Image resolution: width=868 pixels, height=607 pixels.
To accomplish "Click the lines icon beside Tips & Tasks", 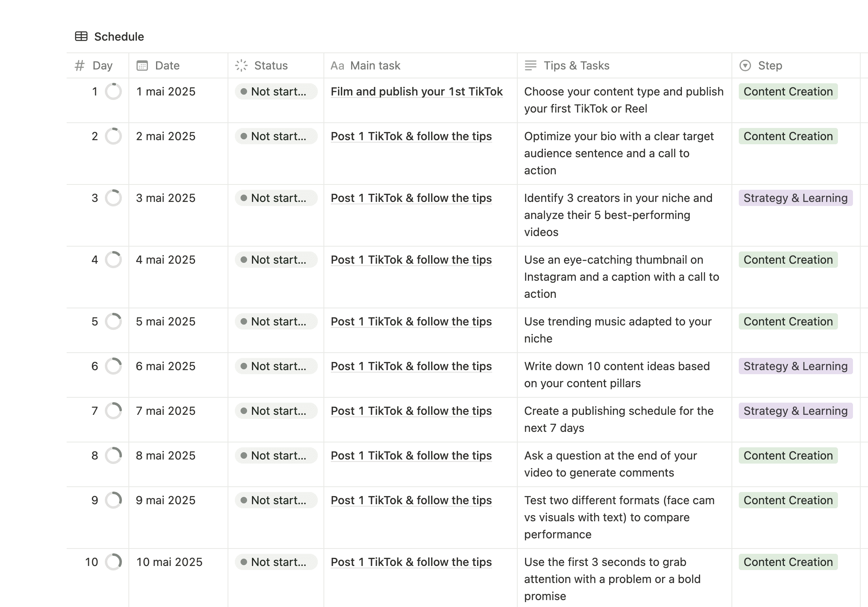I will coord(531,65).
